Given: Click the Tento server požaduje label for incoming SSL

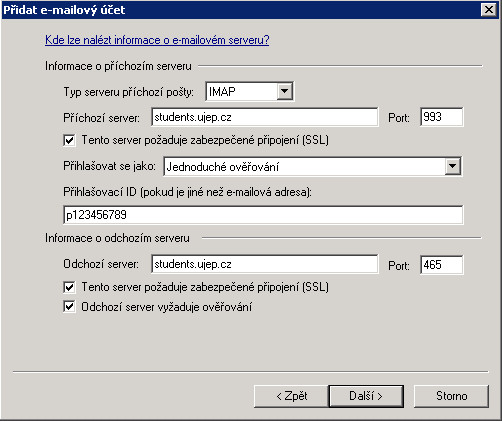Looking at the screenshot, I should (205, 140).
